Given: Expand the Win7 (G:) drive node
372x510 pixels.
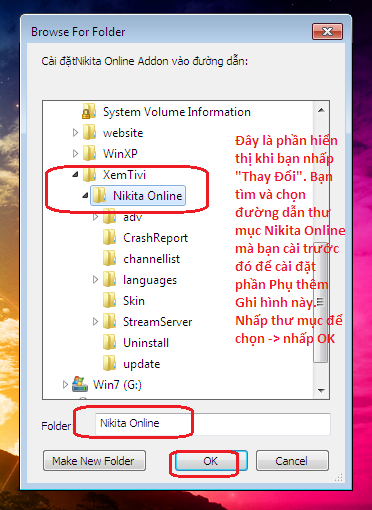Looking at the screenshot, I should [65, 385].
